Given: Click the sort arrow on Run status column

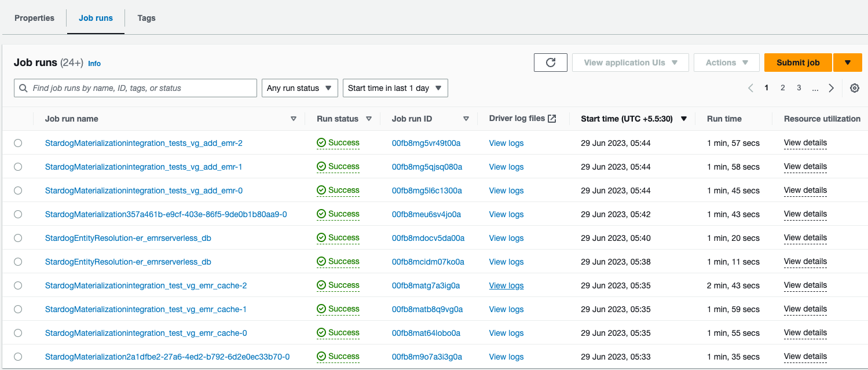Looking at the screenshot, I should pyautogui.click(x=370, y=118).
